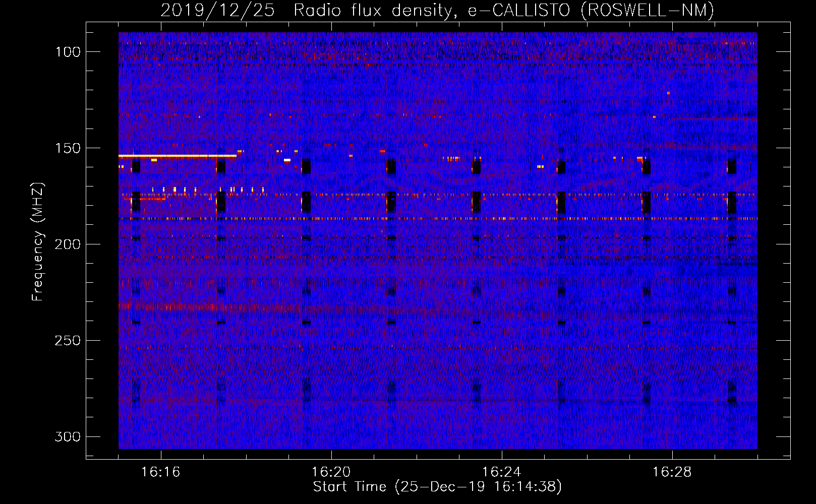
Task: Click the bright white emission line near 155 MHz
Action: (178, 156)
